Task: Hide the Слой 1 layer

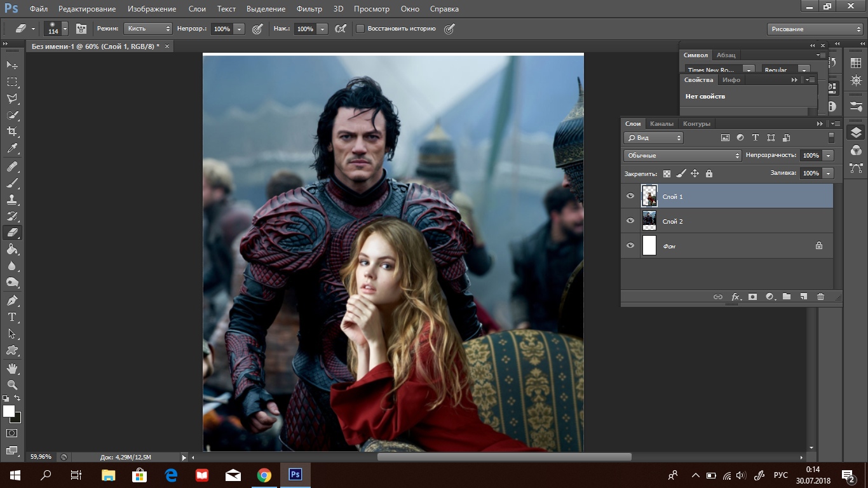Action: click(630, 196)
